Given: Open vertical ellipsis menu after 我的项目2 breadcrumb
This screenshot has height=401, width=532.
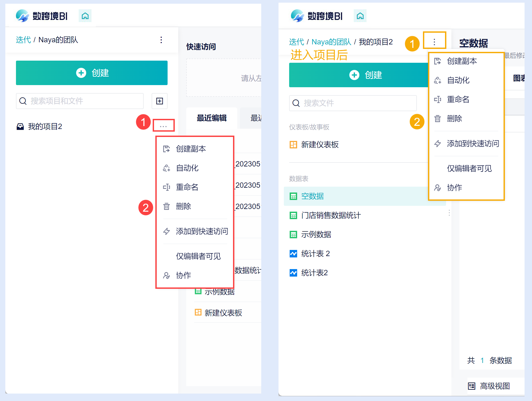Looking at the screenshot, I should coord(434,42).
